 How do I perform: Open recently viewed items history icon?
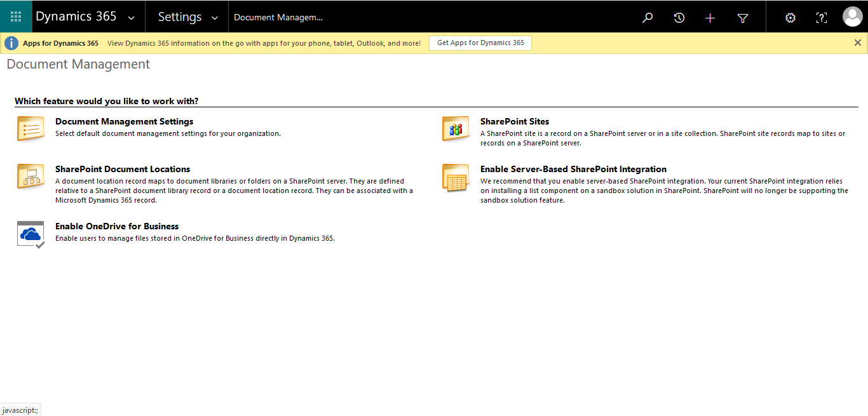pos(679,18)
